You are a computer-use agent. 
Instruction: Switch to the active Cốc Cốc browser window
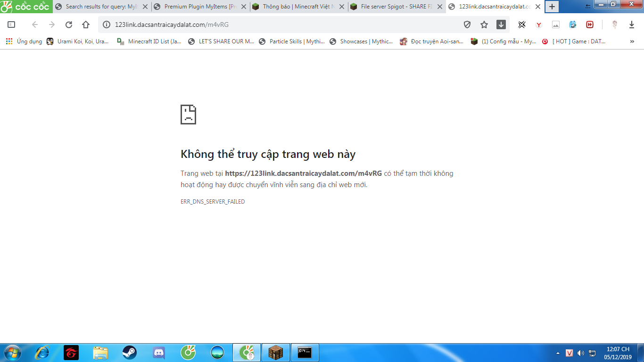coord(247,353)
